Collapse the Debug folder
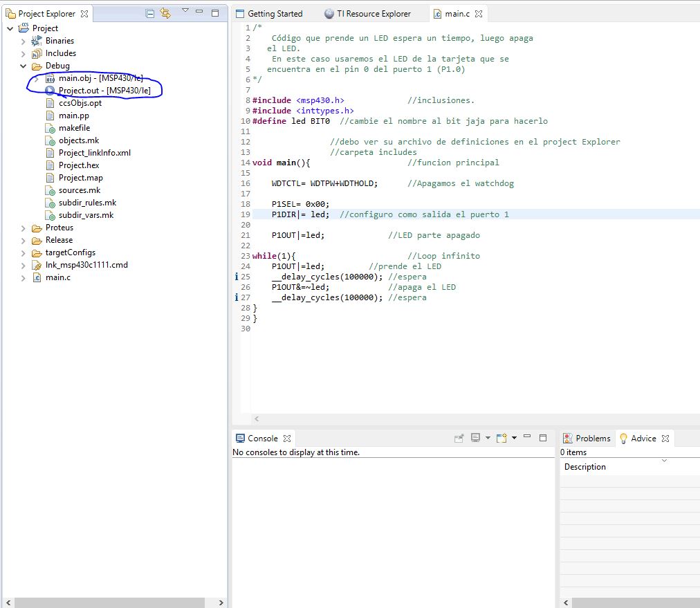This screenshot has width=700, height=608. pos(24,66)
